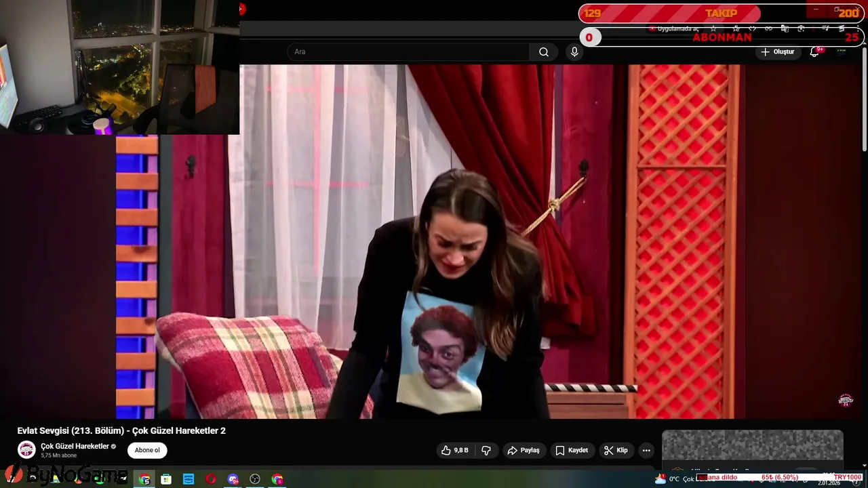Open OBS Studio from taskbar
The width and height of the screenshot is (868, 488).
pyautogui.click(x=255, y=479)
